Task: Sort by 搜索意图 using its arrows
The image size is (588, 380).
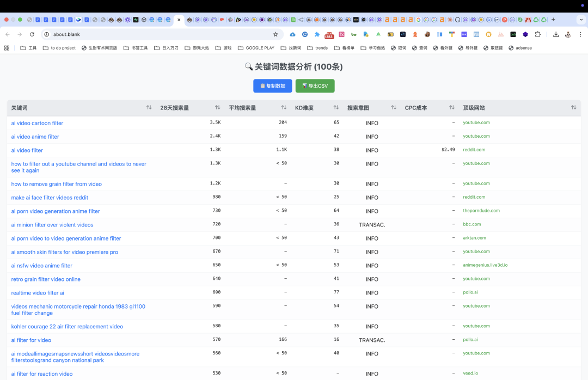Action: coord(394,108)
